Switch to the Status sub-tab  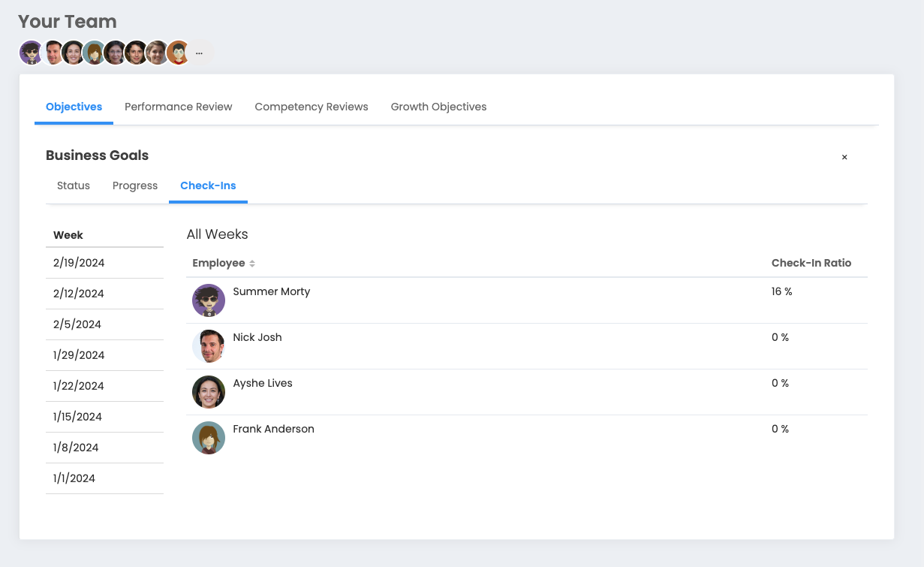pyautogui.click(x=74, y=185)
